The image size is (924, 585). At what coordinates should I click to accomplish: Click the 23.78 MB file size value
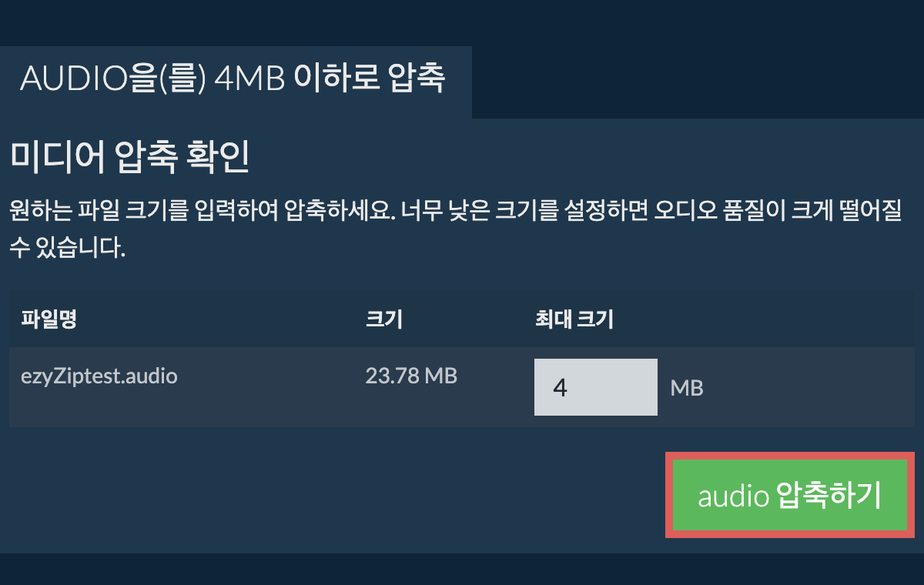411,376
